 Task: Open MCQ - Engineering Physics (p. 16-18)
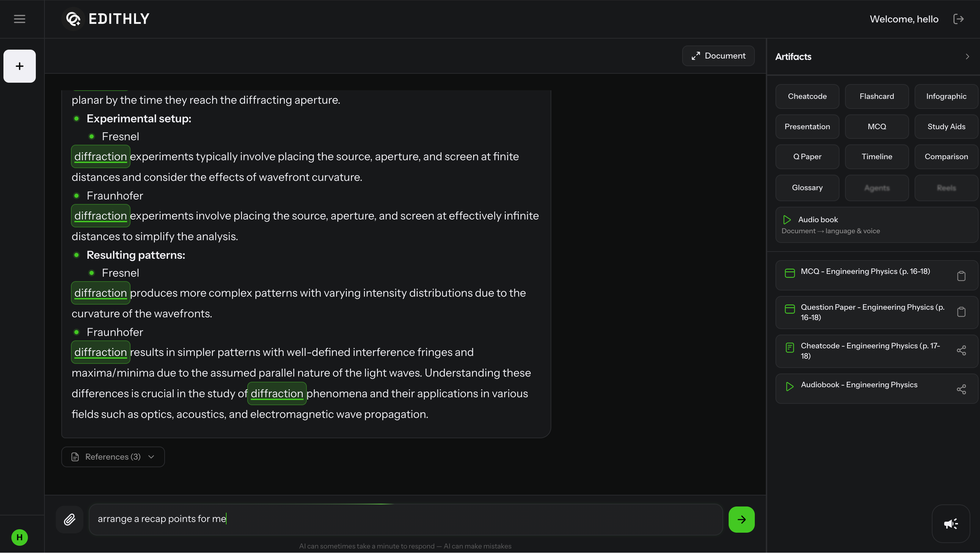[877, 276]
